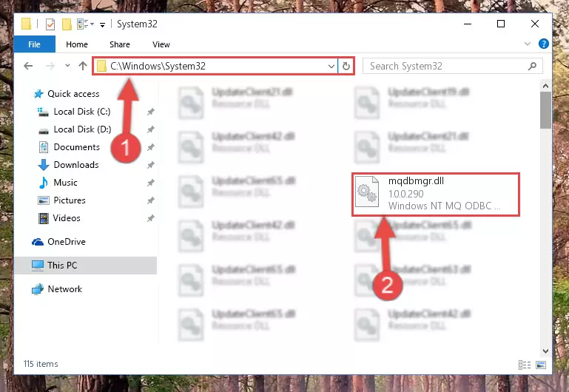Go back with the left arrow
Viewport: 569px width, 392px height.
28,66
